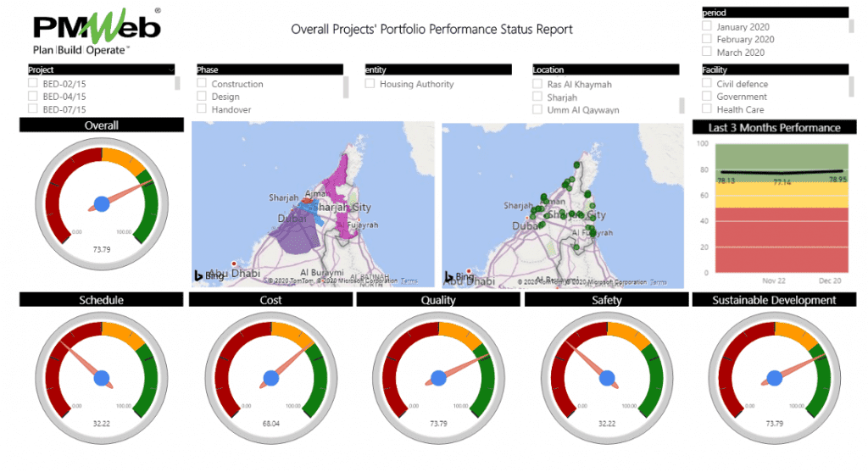Image resolution: width=868 pixels, height=472 pixels.
Task: Open Terms link on the project points map
Action: point(658,282)
